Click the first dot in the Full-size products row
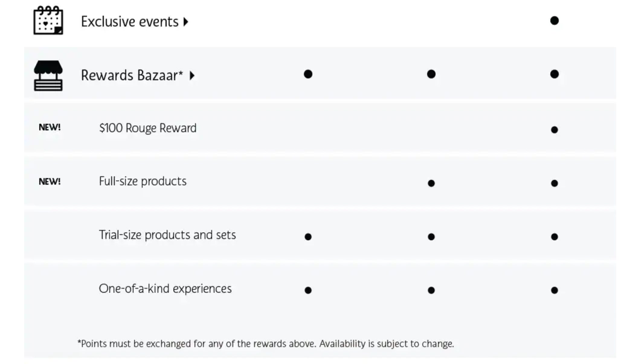The height and width of the screenshot is (364, 644). coord(431,183)
